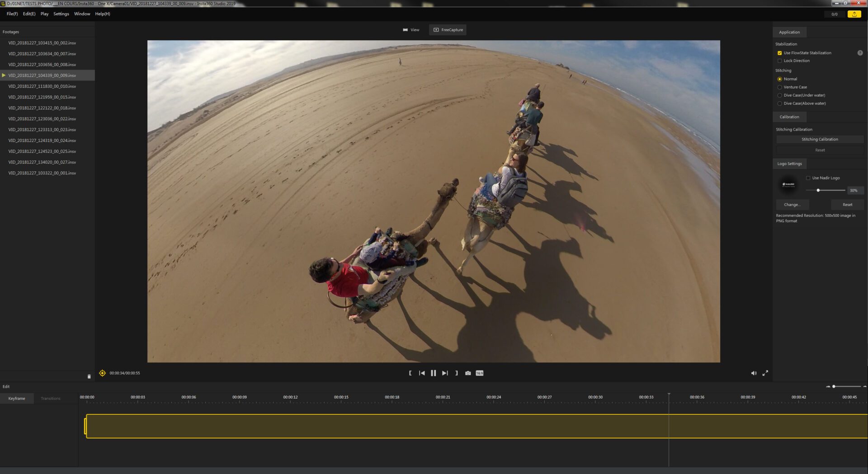This screenshot has height=474, width=868.
Task: Click the 30% logo size field
Action: pos(855,190)
